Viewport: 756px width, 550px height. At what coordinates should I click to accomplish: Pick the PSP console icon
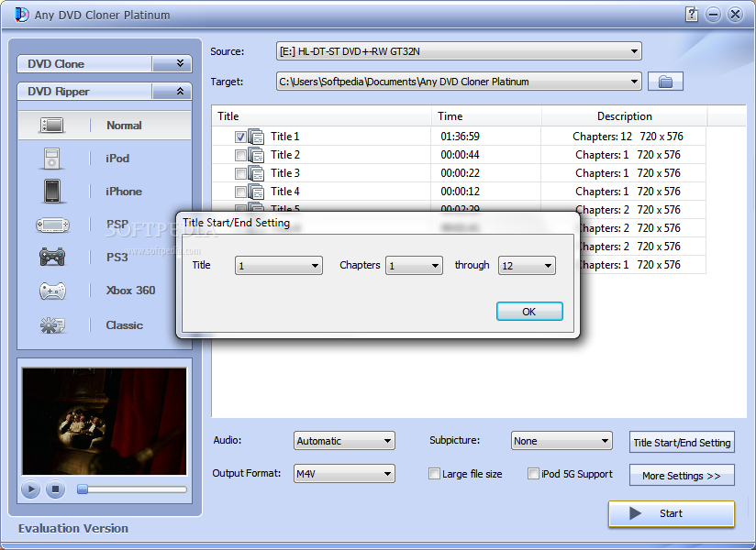pyautogui.click(x=52, y=225)
